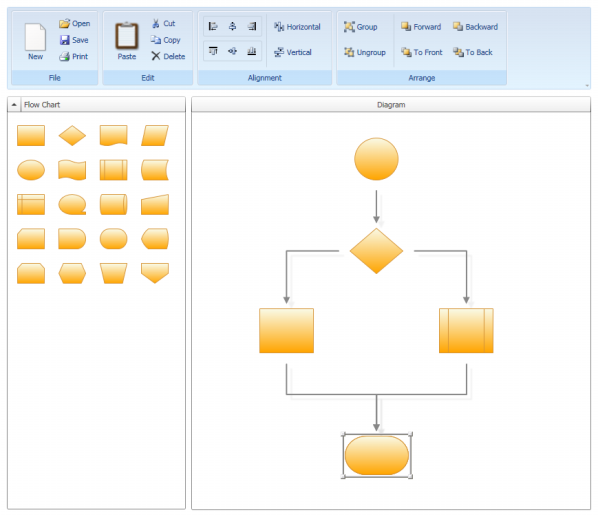Screen dimensions: 598x517
Task: Pick the parallelogram data shape in toolbox
Action: point(155,135)
